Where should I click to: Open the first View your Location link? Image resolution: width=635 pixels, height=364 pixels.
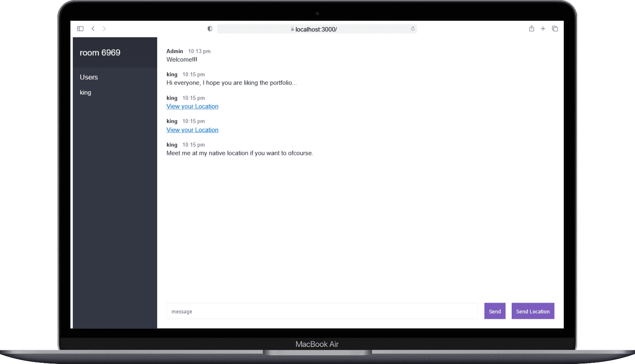[x=192, y=106]
